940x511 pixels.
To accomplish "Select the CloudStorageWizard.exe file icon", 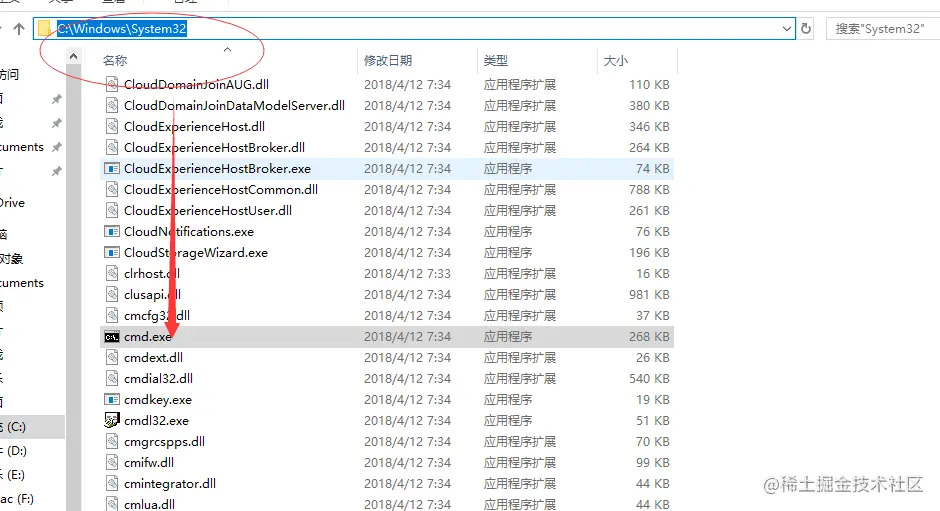I will 112,253.
